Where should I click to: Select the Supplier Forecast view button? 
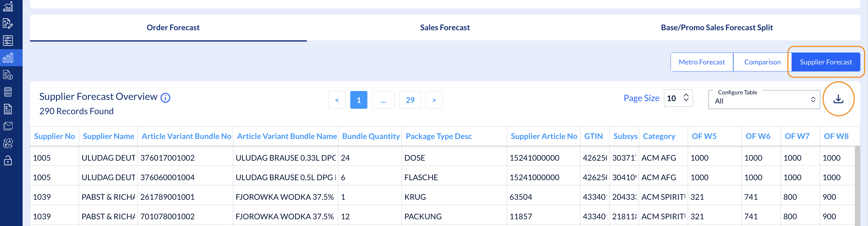coord(826,62)
